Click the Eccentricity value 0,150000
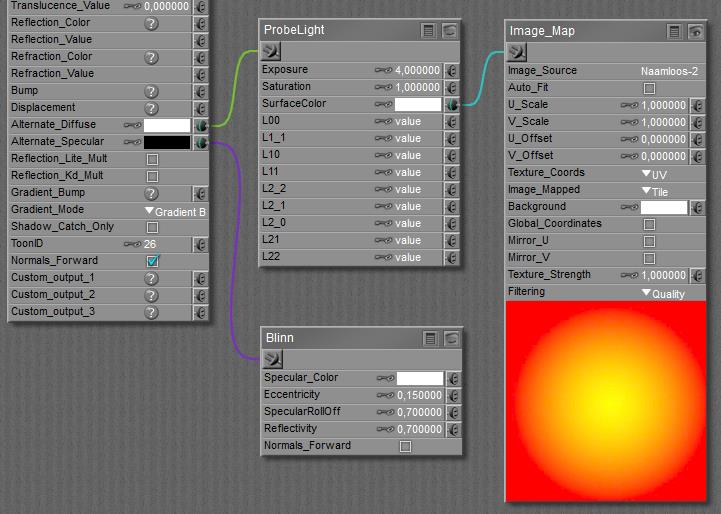Screen dimensions: 721x514 [419, 395]
